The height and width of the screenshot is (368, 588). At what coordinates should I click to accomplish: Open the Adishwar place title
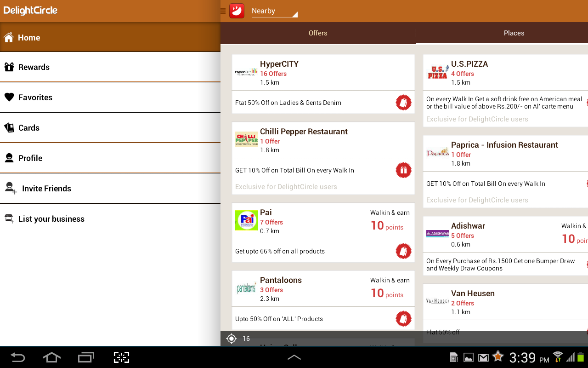[468, 226]
